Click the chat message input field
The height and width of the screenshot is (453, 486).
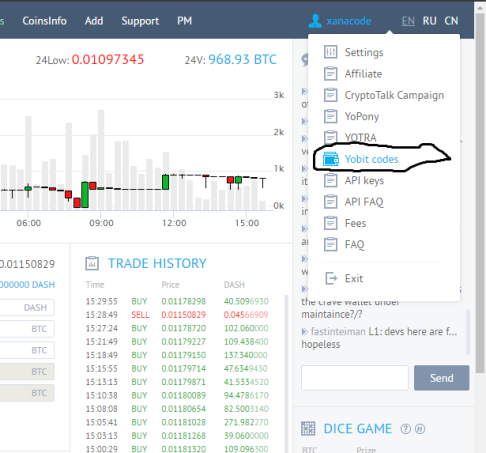click(355, 378)
